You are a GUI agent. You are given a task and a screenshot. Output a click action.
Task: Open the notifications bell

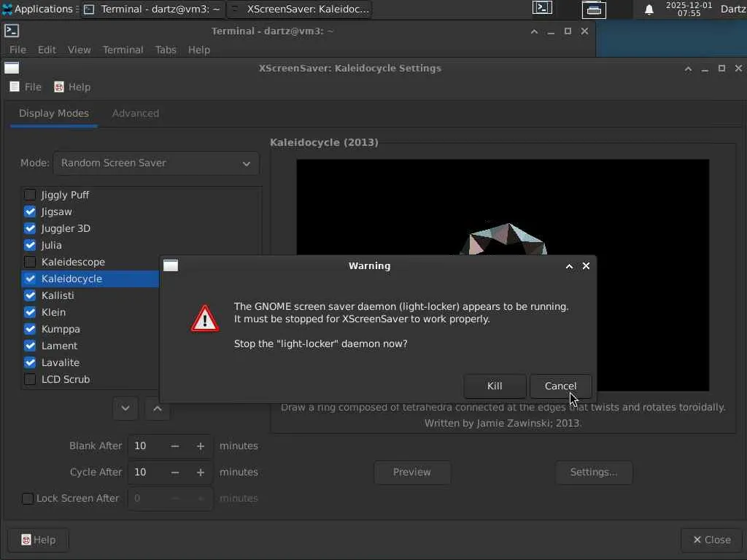coord(649,9)
